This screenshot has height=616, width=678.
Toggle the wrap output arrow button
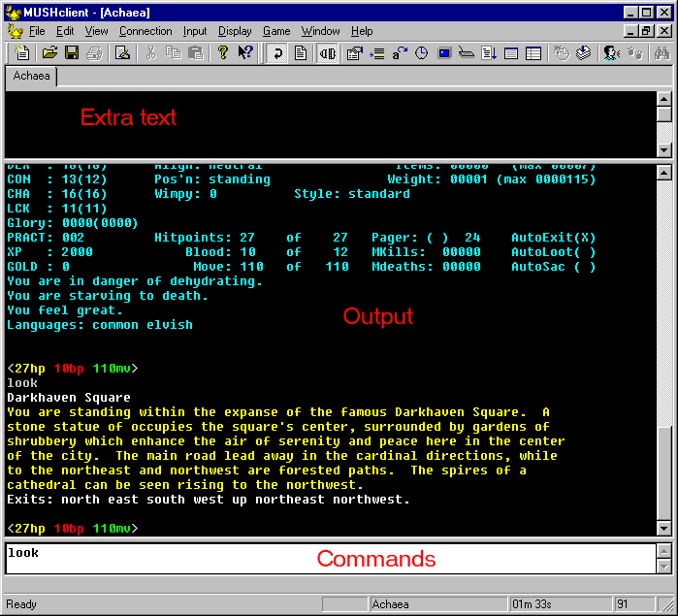278,53
